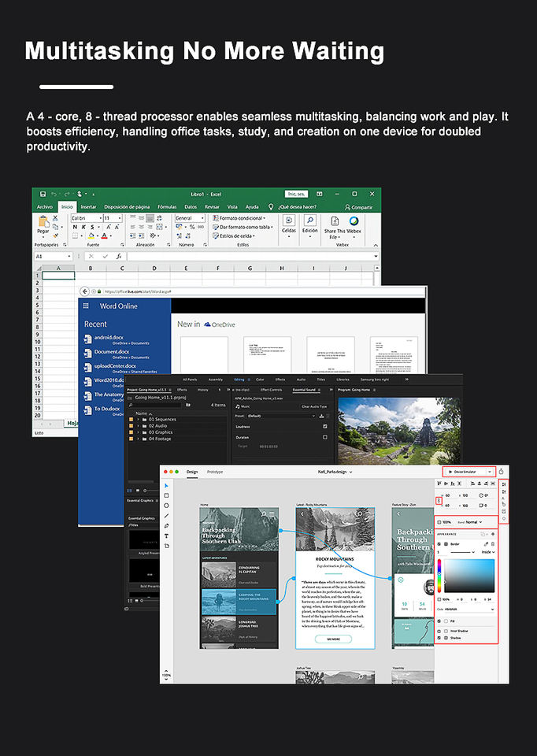
Task: Click the Word Online app launcher grid icon
Action: pos(87,306)
